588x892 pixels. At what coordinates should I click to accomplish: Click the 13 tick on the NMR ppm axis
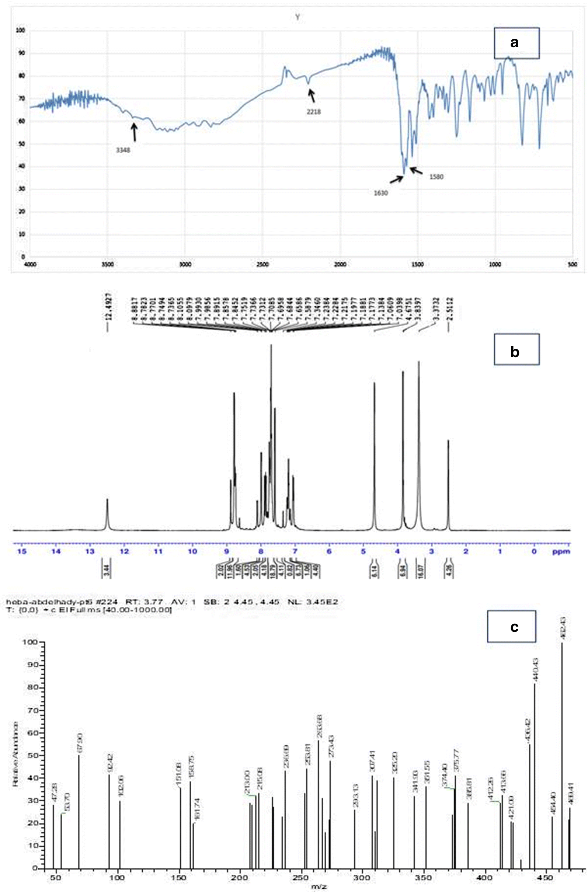90,551
